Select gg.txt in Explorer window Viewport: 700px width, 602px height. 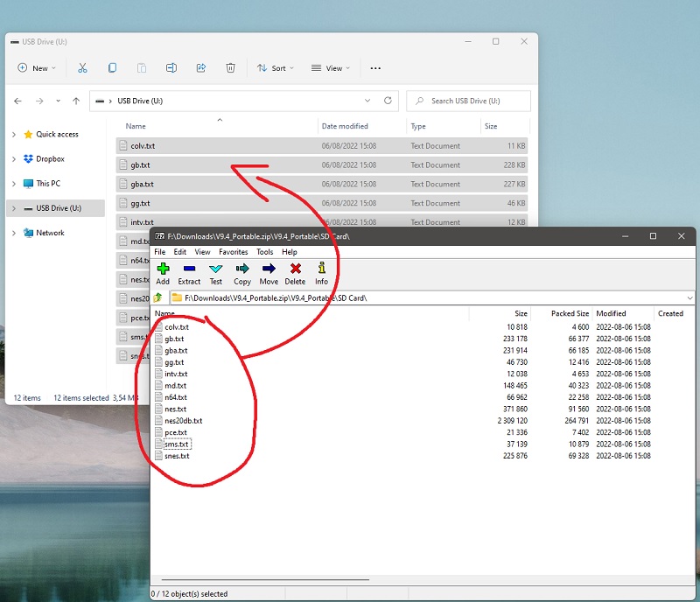pos(322,203)
